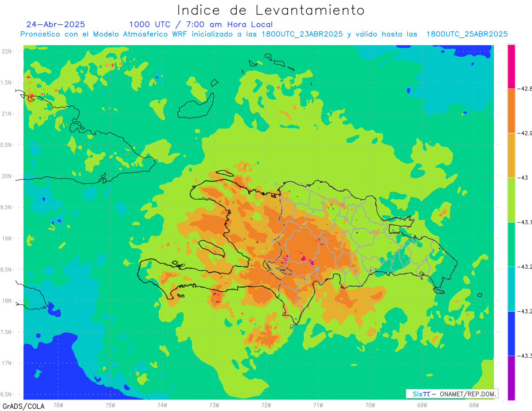Click the "73W" longitude label
This screenshot has height=411, width=532.
214,405
